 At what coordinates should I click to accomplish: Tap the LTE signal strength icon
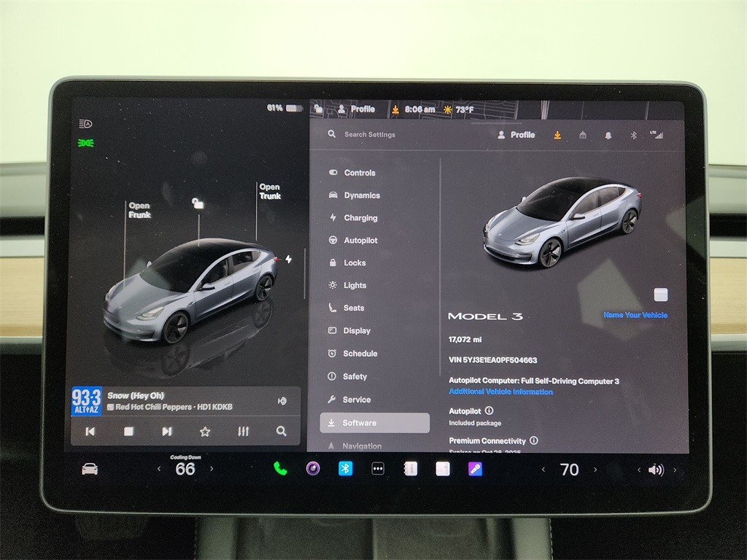[657, 135]
